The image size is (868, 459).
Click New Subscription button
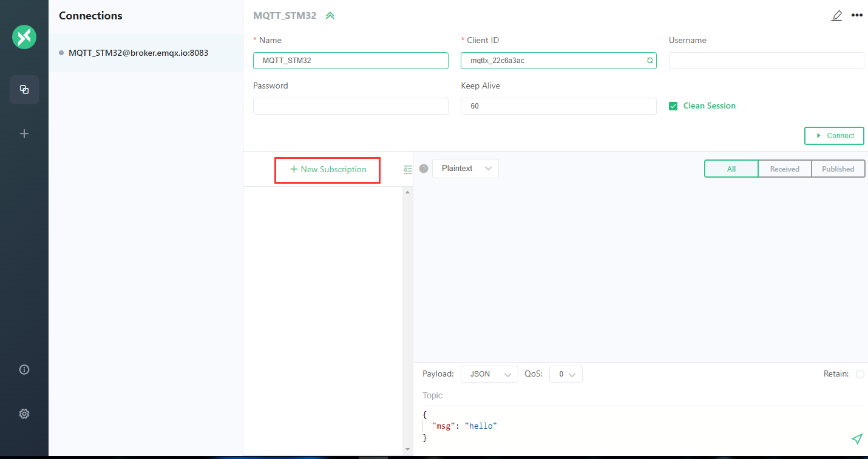328,170
